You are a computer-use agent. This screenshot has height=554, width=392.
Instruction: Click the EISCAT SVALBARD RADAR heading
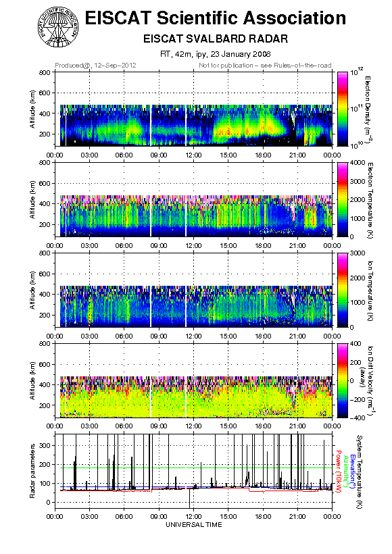(216, 39)
